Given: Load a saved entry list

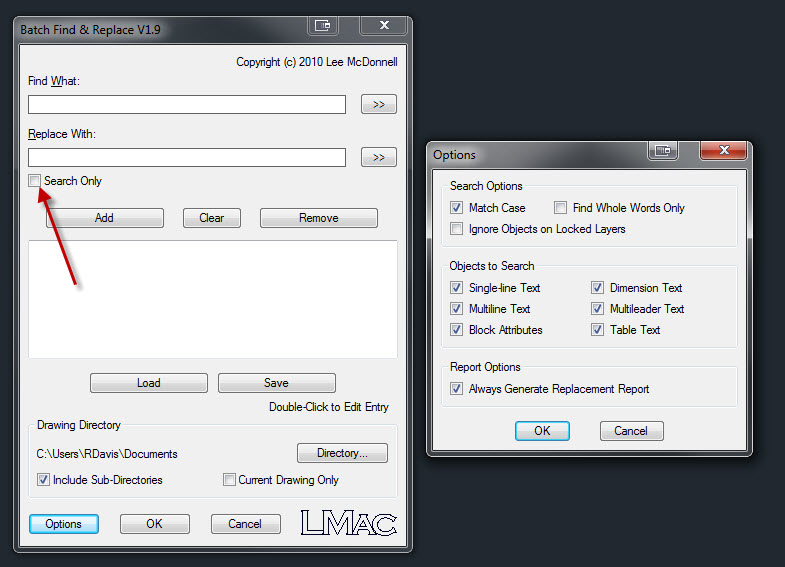Looking at the screenshot, I should 149,383.
